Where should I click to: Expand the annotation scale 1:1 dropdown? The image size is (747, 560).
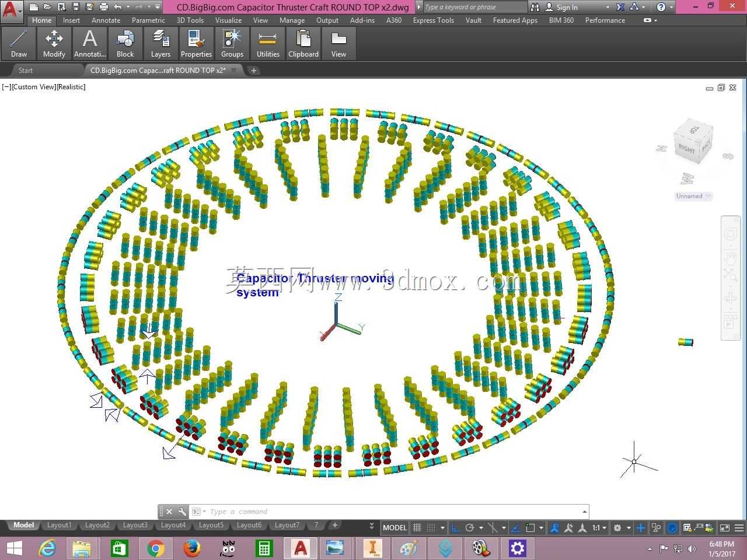(x=605, y=528)
